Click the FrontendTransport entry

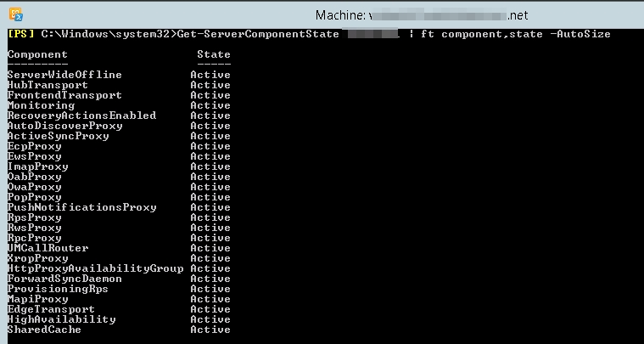[x=64, y=95]
